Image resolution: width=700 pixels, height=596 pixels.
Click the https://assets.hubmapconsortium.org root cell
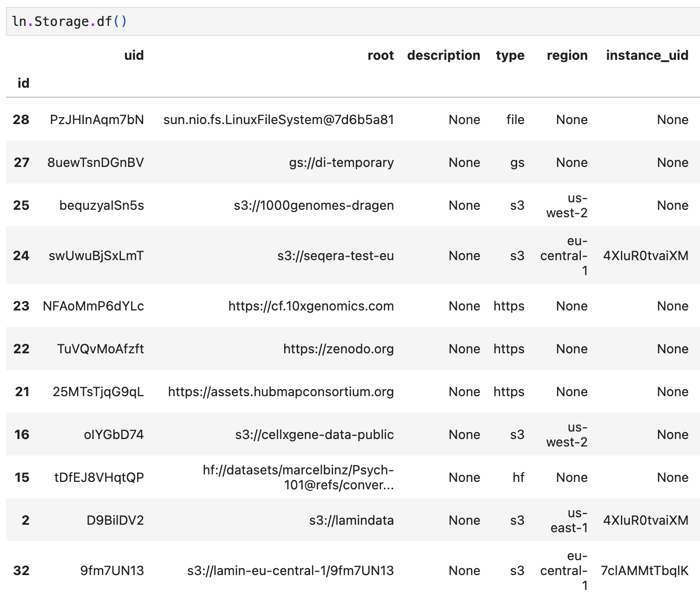click(281, 392)
